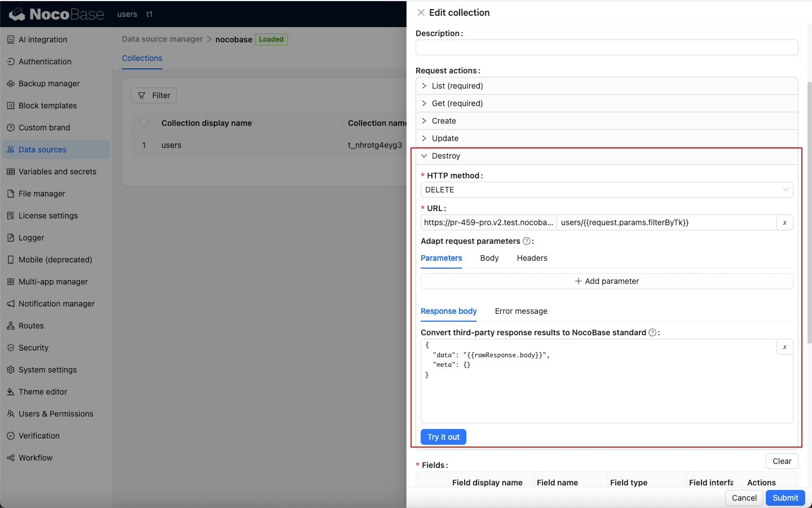Open Workflow from the sidebar
Viewport: 812px width, 508px height.
(x=36, y=458)
